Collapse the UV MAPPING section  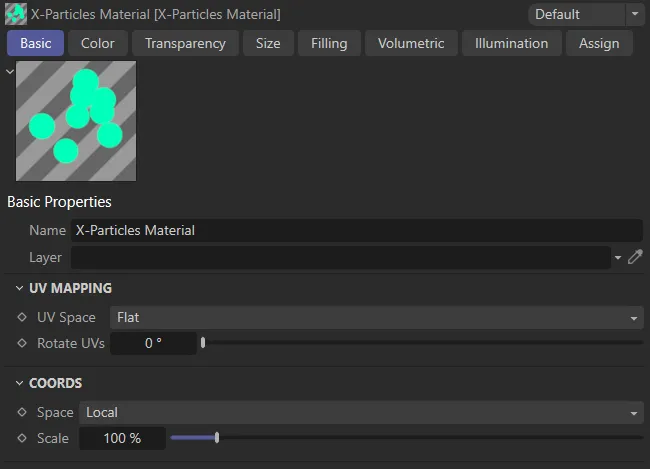click(19, 288)
